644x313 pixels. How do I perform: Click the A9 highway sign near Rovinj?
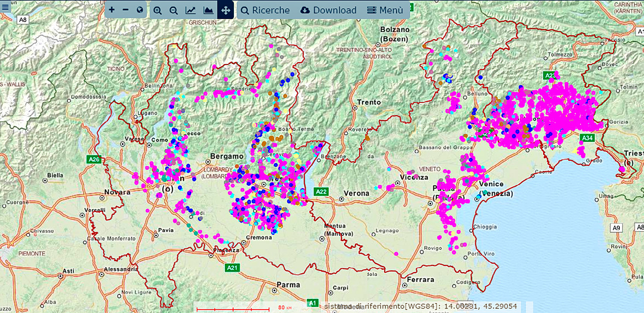616,227
